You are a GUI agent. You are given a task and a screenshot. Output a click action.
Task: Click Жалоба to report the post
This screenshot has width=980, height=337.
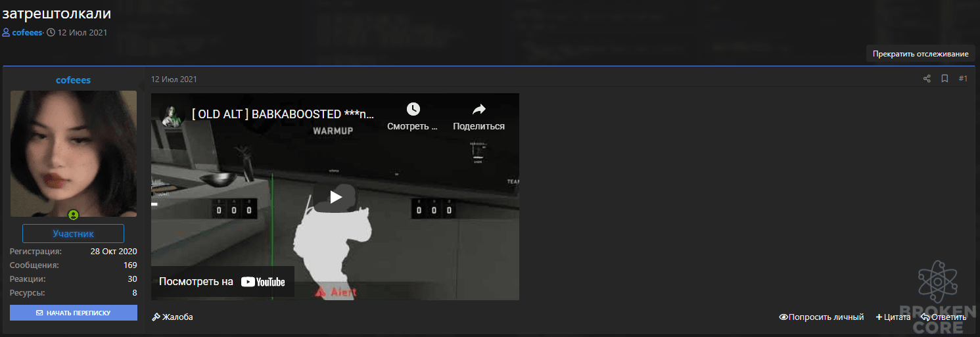(172, 317)
